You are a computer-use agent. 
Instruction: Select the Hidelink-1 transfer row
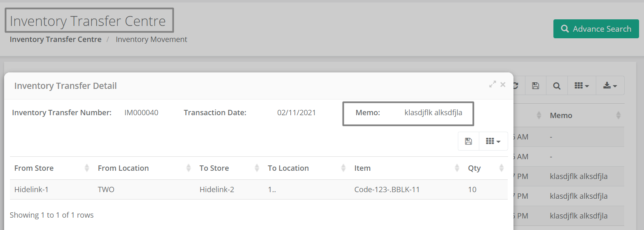coord(259,190)
